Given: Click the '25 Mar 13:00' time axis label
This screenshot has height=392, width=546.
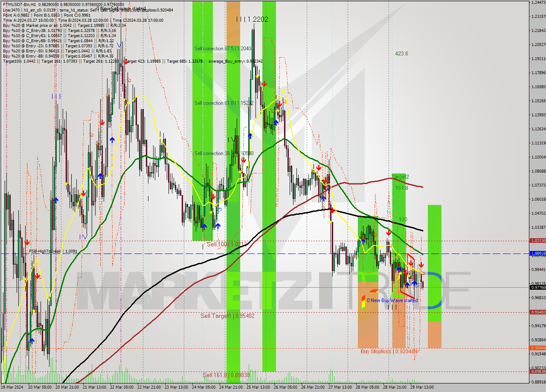Looking at the screenshot, I should coord(258,387).
